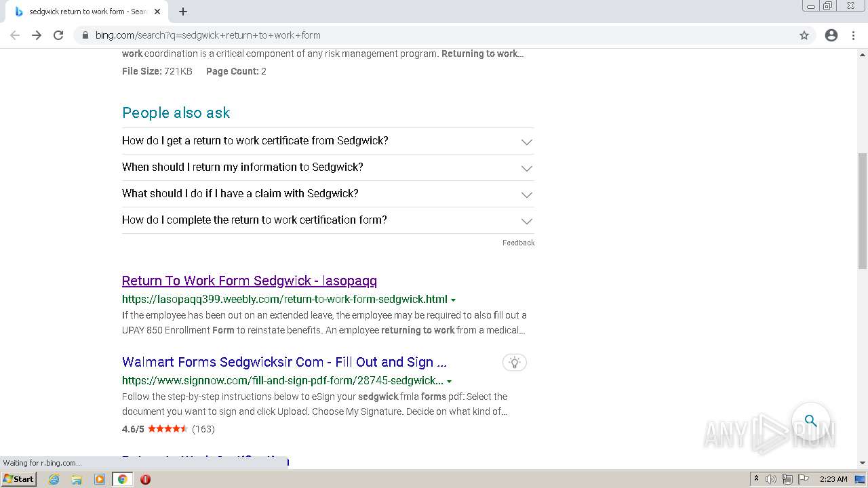Screen dimensions: 868x488
Task: View site info via the lock icon
Action: coord(85,35)
